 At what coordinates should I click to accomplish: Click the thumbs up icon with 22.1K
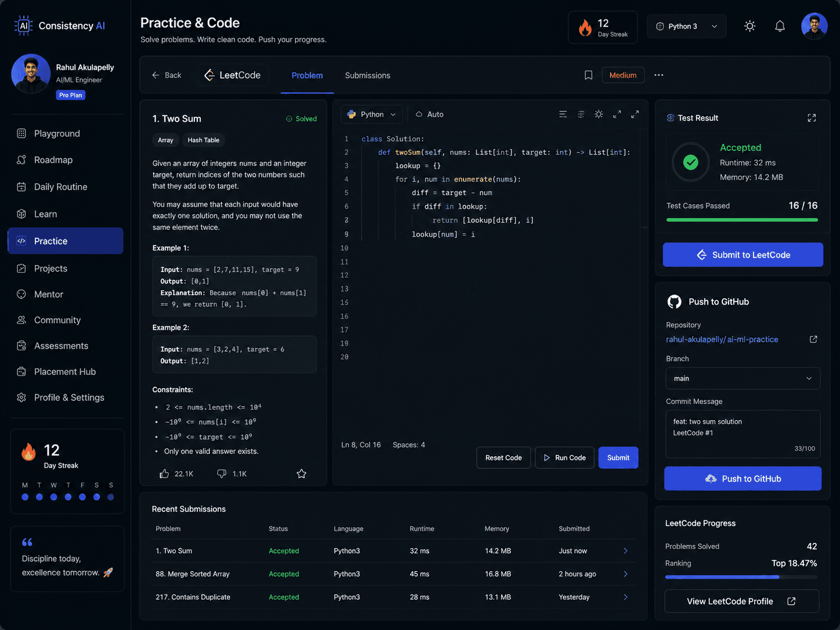(x=164, y=474)
